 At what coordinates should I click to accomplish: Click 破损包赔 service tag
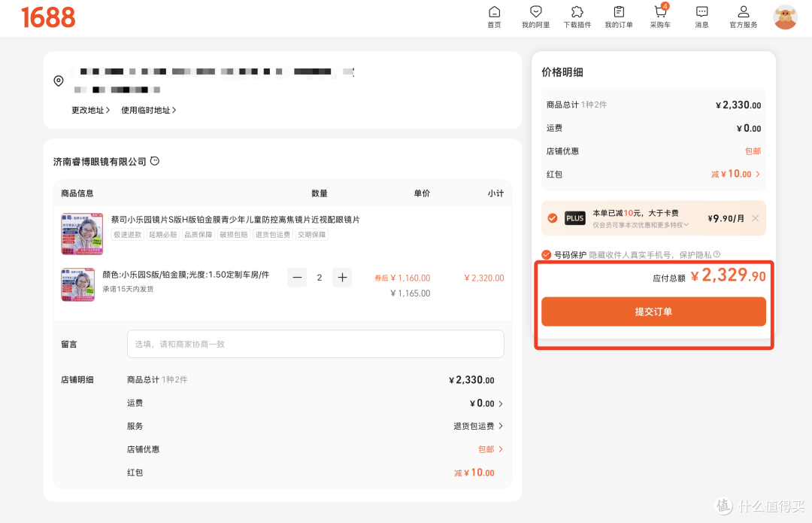click(234, 235)
